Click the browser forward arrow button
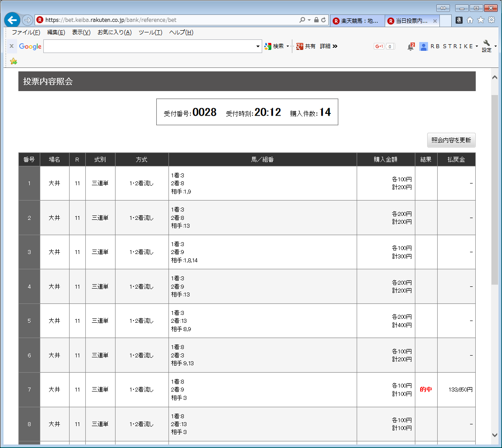 (x=28, y=20)
